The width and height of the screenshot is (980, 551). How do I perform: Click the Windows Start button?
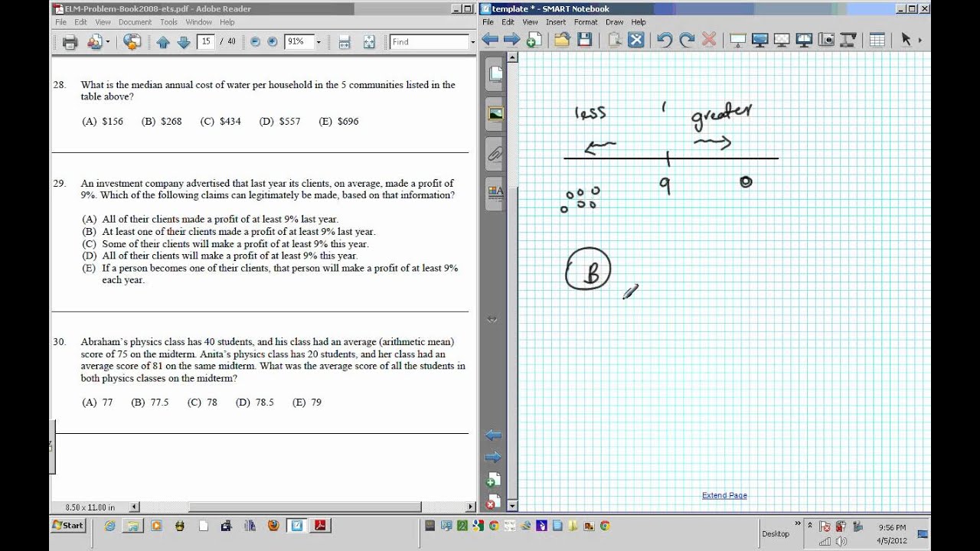68,526
